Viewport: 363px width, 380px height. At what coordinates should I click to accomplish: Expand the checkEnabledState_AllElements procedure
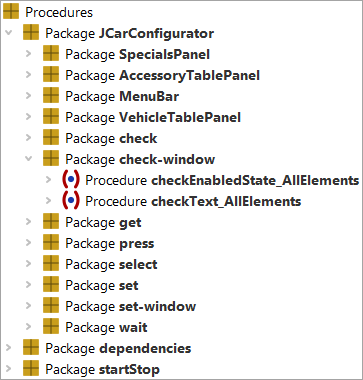[x=49, y=180]
